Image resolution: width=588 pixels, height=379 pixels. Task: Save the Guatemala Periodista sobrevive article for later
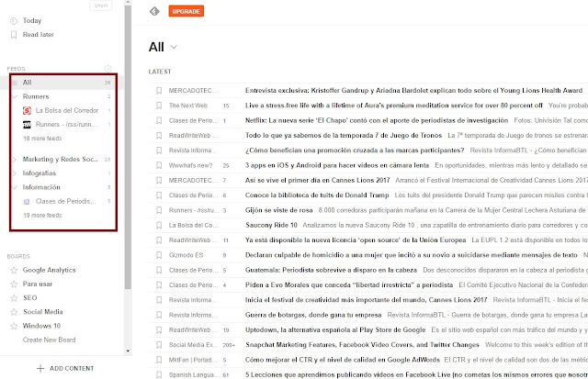(159, 271)
